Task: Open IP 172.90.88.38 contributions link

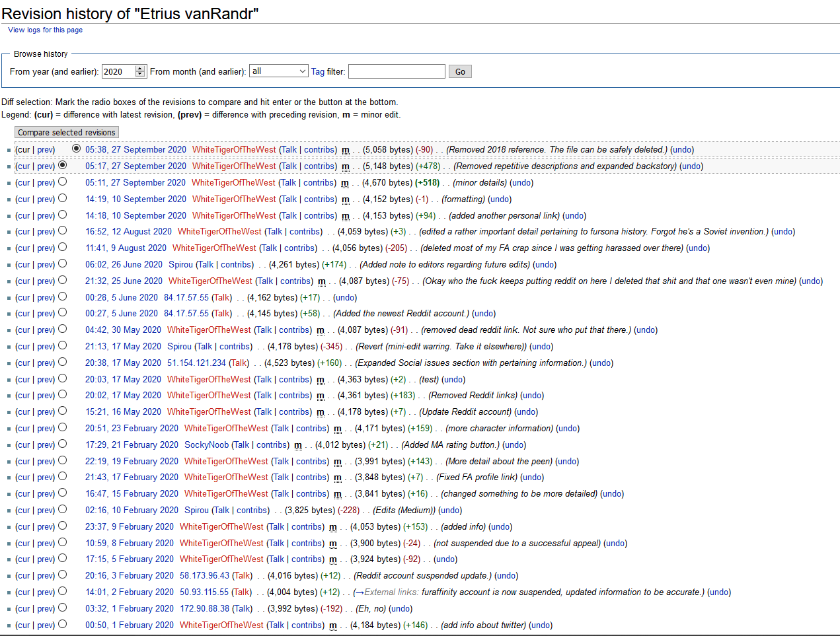Action: [205, 609]
